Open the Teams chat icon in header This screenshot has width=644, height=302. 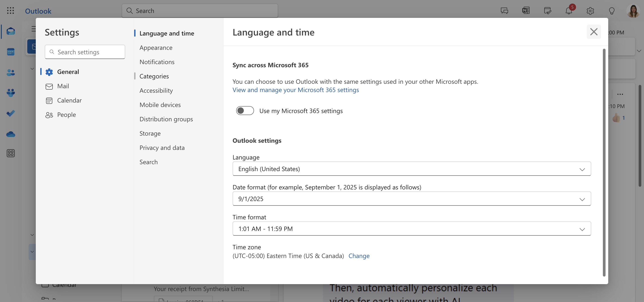[504, 11]
